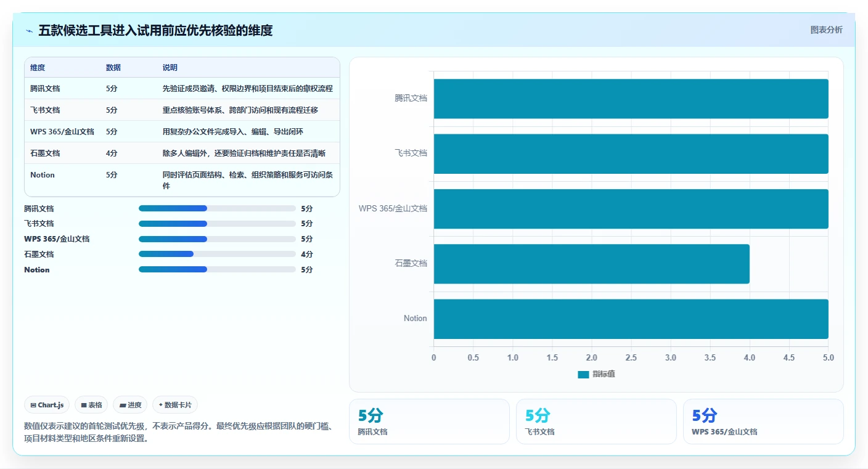Click the 石墨文档 progress bar
Screen dimensions: 868x469
[217, 254]
